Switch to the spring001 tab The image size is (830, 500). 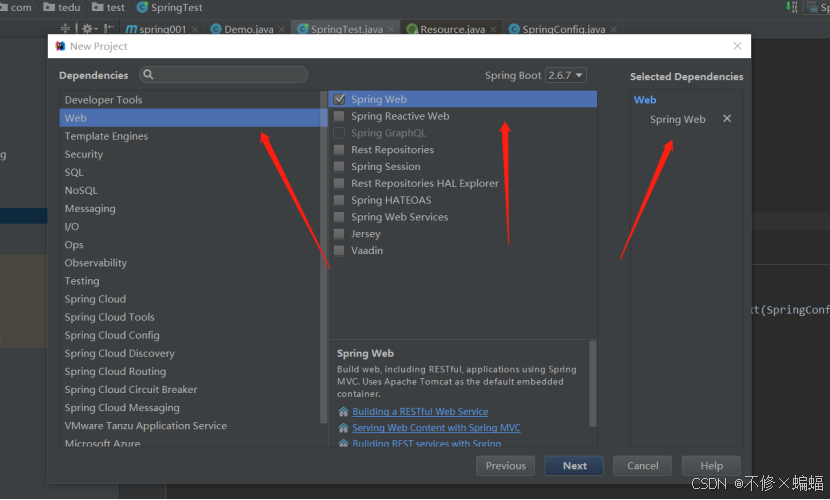coord(162,30)
